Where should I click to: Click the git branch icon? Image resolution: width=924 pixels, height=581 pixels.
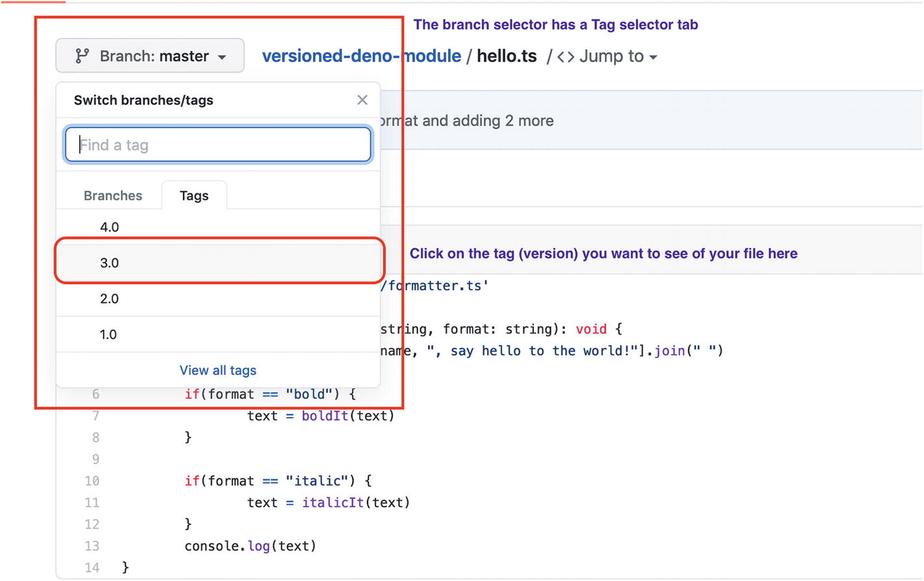point(82,56)
